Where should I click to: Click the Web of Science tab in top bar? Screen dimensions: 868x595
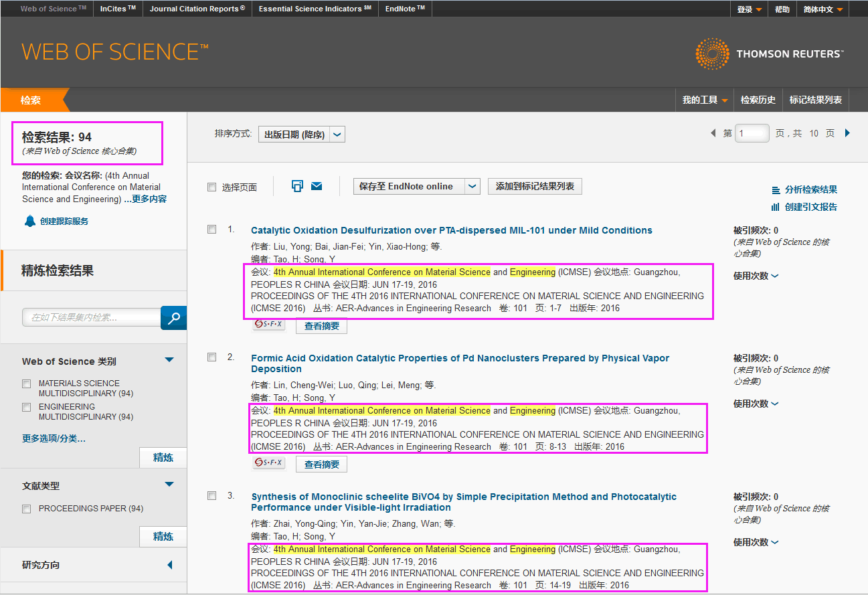tap(54, 9)
